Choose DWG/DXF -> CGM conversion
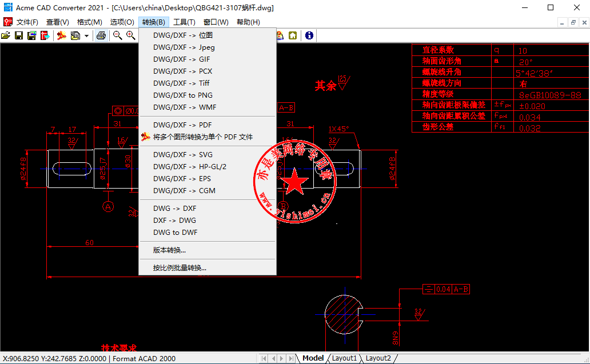Screen dimensions: 590x364 coord(208,191)
